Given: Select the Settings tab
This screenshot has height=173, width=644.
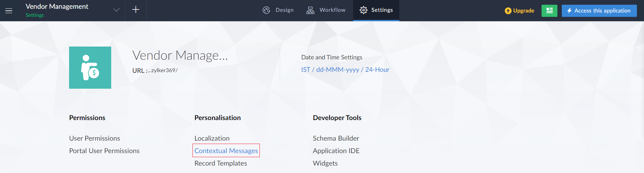Looking at the screenshot, I should pos(376,10).
